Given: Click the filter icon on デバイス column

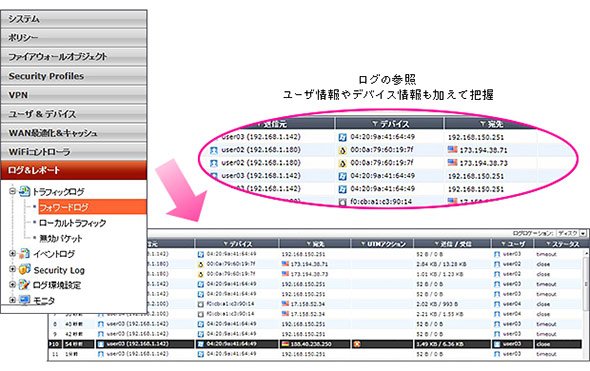Looking at the screenshot, I should pyautogui.click(x=226, y=244).
